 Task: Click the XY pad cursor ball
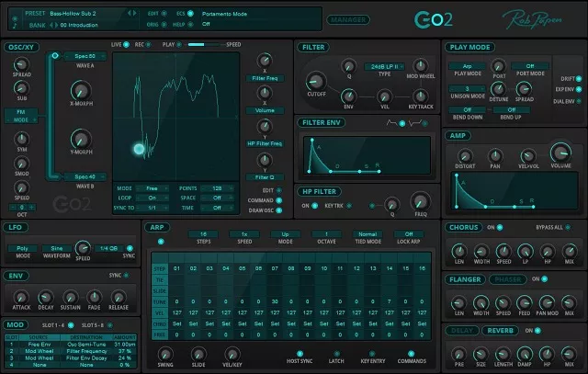click(139, 149)
